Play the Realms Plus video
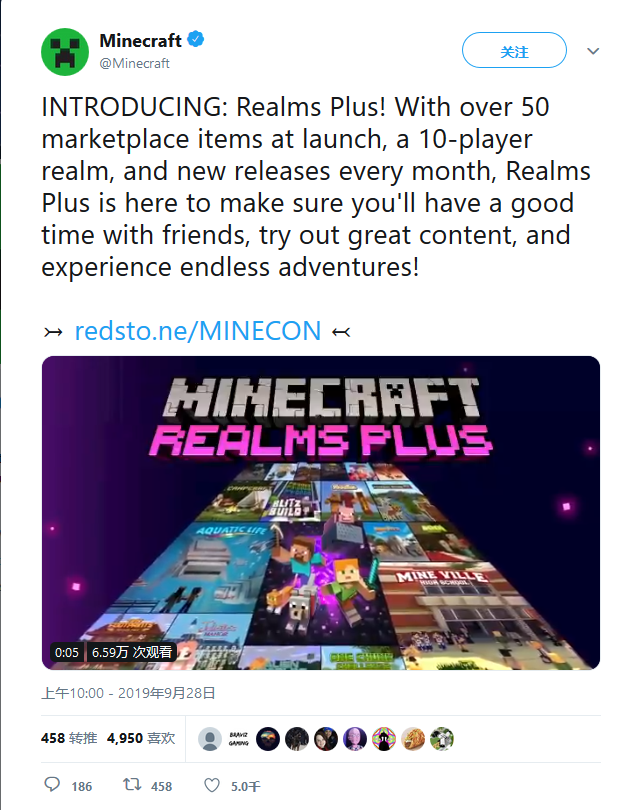 tap(321, 512)
